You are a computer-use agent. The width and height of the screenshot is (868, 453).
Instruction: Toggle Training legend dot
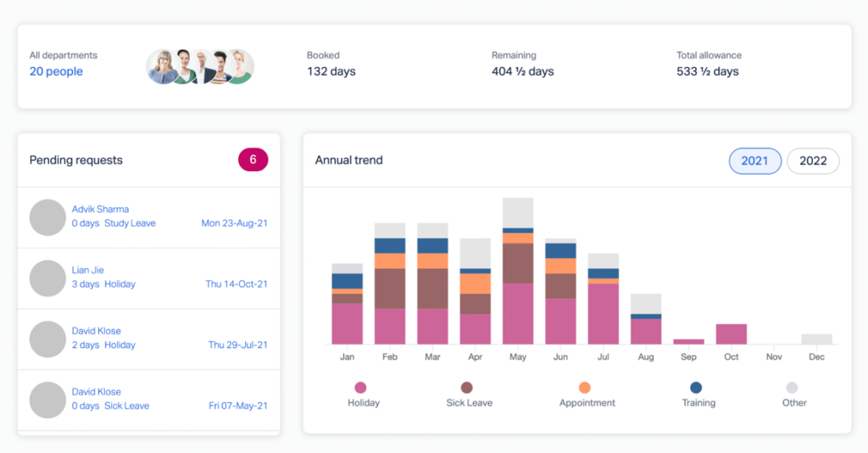pyautogui.click(x=695, y=388)
